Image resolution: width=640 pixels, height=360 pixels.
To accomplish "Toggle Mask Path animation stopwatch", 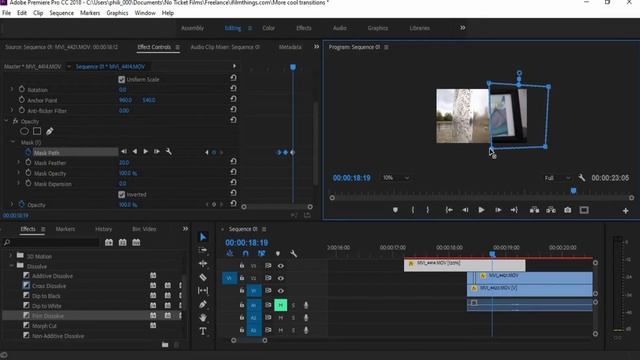I will 28,152.
